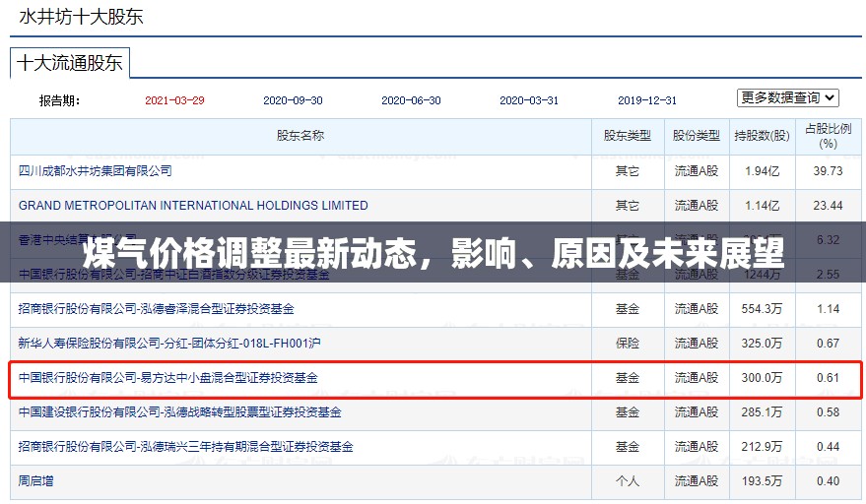Open 招商银行-泓德睿泽混合型证券投资基金 link
Image resolution: width=866 pixels, height=504 pixels.
click(x=157, y=308)
